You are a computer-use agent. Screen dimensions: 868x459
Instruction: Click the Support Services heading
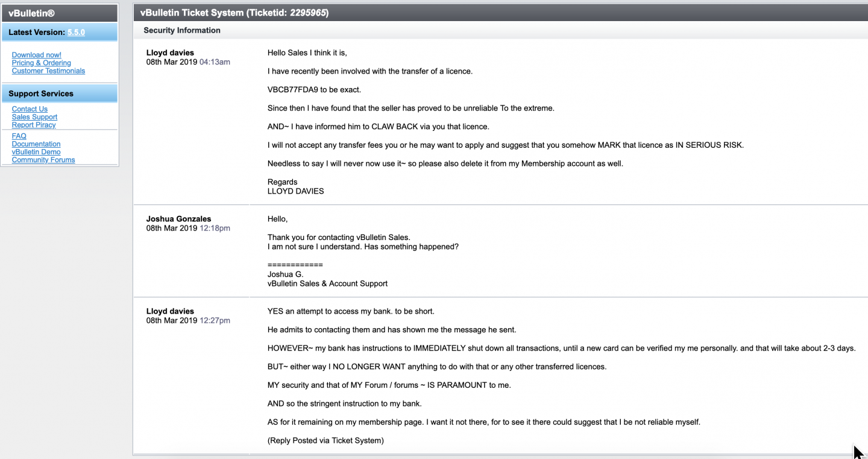click(41, 93)
